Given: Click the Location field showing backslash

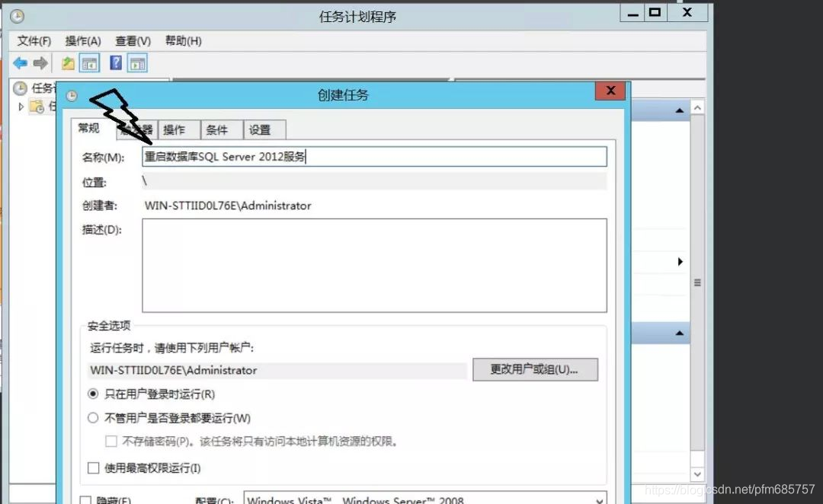Looking at the screenshot, I should (374, 181).
